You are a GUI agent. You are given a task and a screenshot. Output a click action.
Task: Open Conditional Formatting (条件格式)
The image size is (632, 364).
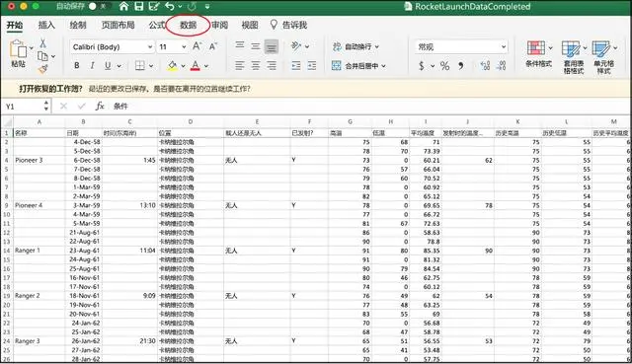pyautogui.click(x=538, y=53)
